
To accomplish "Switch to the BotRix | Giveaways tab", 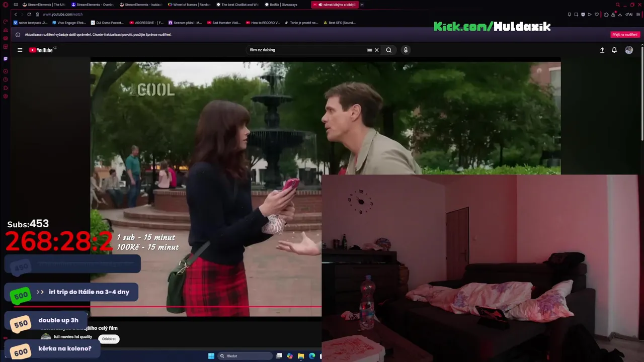I will 285,5.
